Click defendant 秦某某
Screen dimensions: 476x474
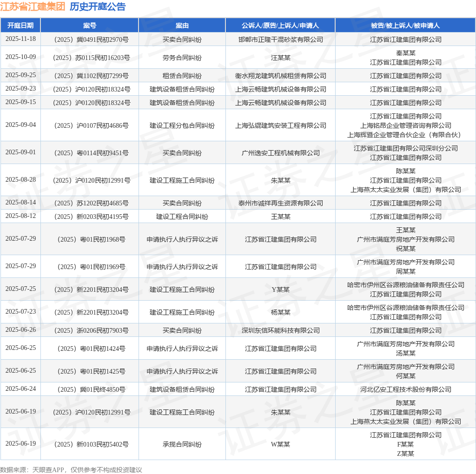pos(405,53)
